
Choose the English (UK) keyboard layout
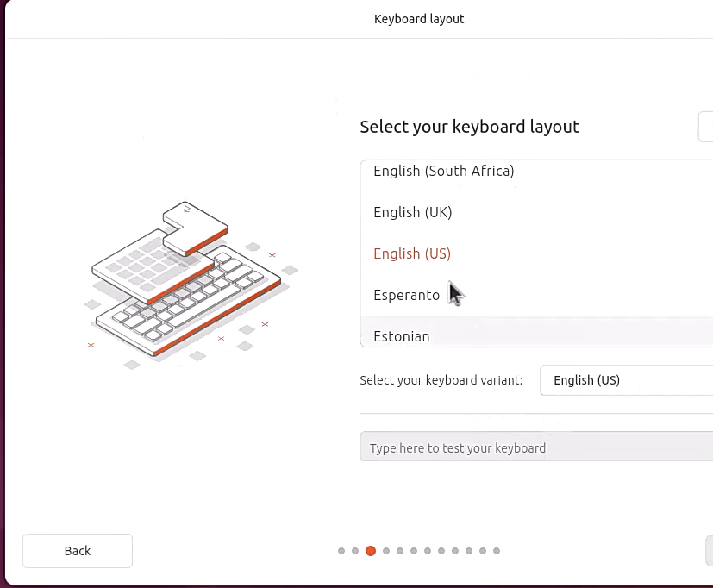click(412, 212)
